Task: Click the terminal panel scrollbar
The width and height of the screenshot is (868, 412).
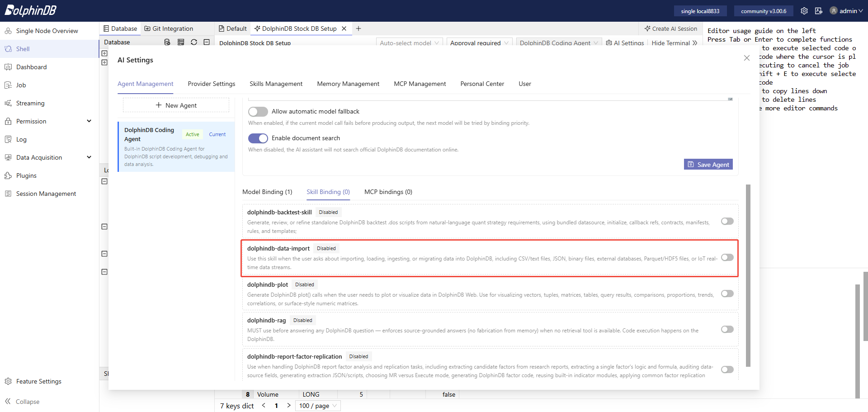Action: (866, 306)
